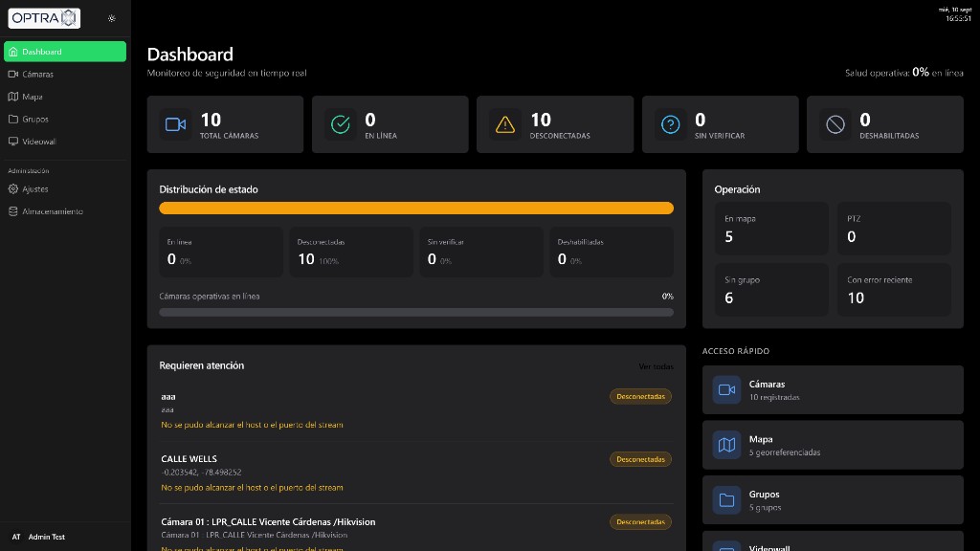
Task: Click the checkmark icon in En Línea card
Action: click(341, 124)
